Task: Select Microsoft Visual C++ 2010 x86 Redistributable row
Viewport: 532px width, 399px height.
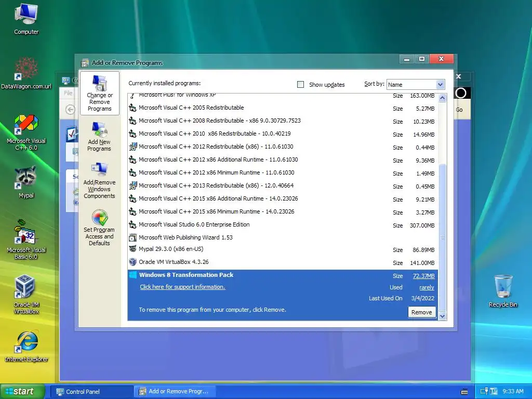Action: (x=283, y=134)
